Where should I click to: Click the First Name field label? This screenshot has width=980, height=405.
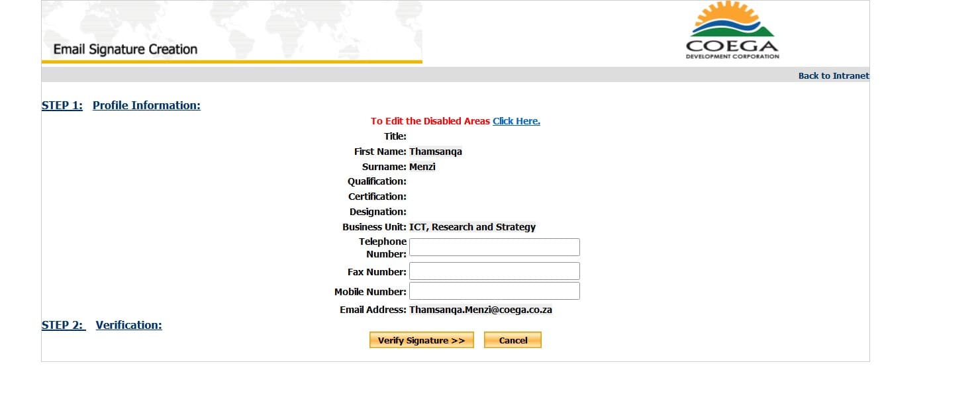click(381, 152)
